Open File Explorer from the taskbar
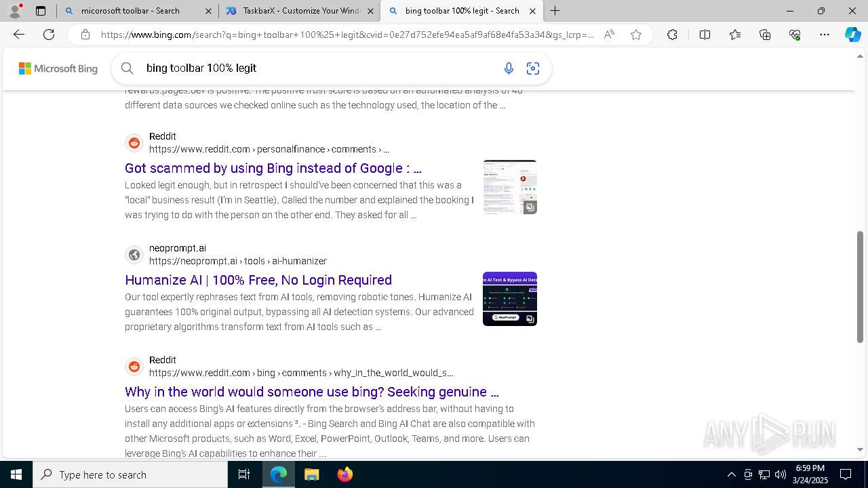This screenshot has height=488, width=868. 311,474
